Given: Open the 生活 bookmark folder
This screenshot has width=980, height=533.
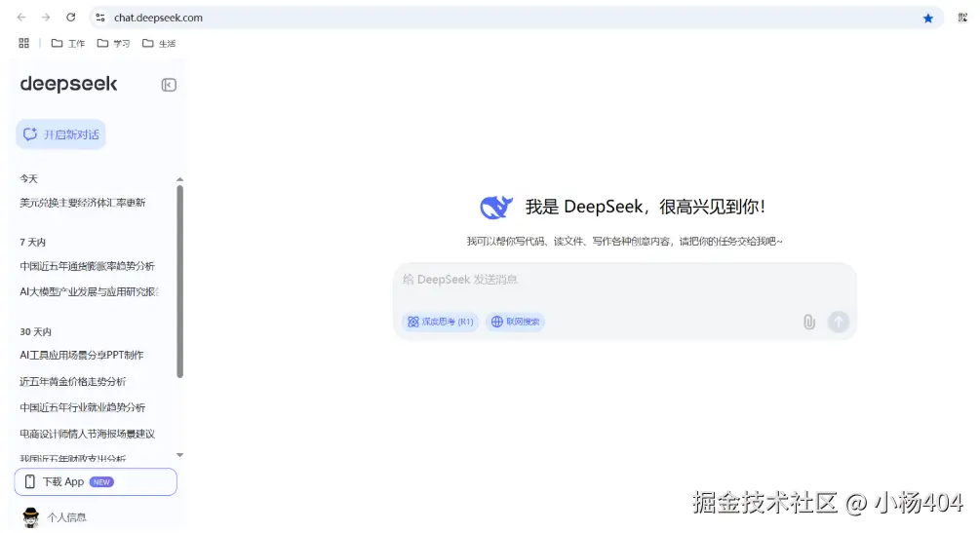Looking at the screenshot, I should click(159, 43).
